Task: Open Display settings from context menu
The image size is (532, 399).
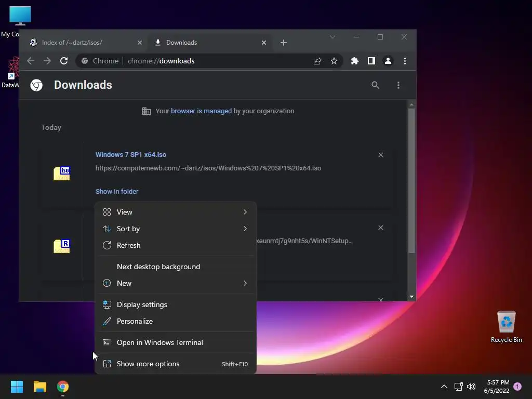Action: point(176,304)
